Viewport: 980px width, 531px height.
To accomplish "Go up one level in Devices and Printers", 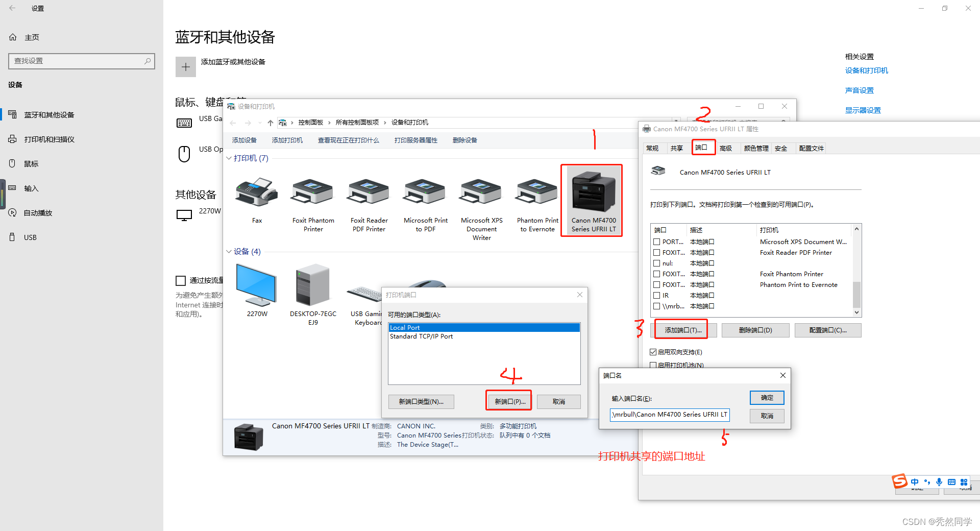I will click(271, 123).
